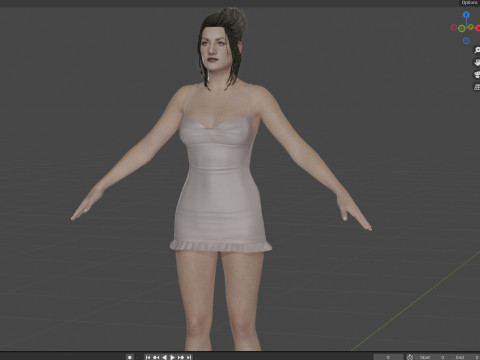This screenshot has width=480, height=360.
Task: Play the animation forward
Action: [172, 357]
